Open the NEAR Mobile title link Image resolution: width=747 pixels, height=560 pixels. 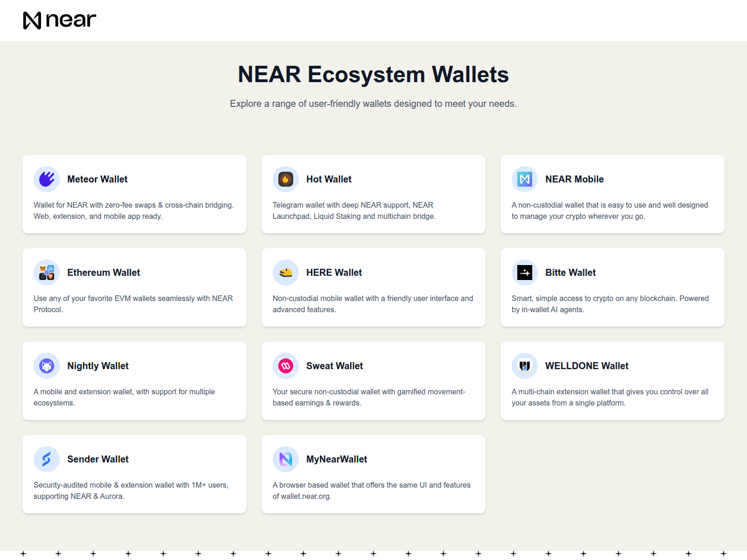[x=574, y=179]
